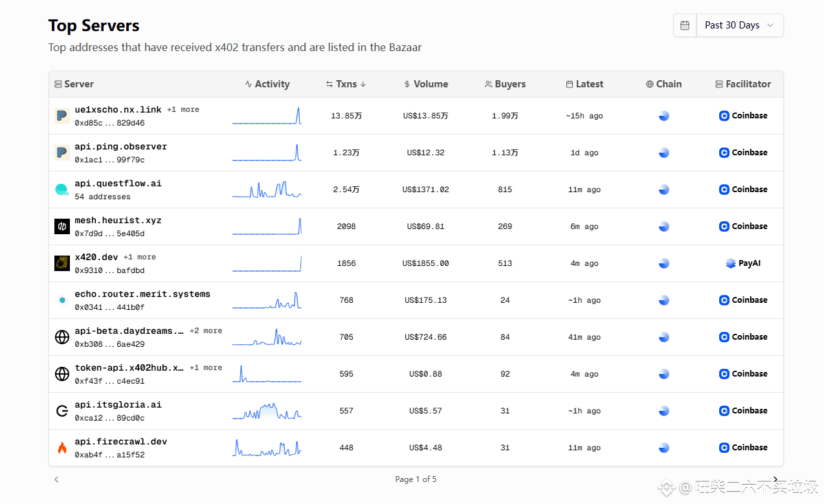Screen dimensions: 824x504
Task: Click the Buyers column header
Action: pos(505,84)
